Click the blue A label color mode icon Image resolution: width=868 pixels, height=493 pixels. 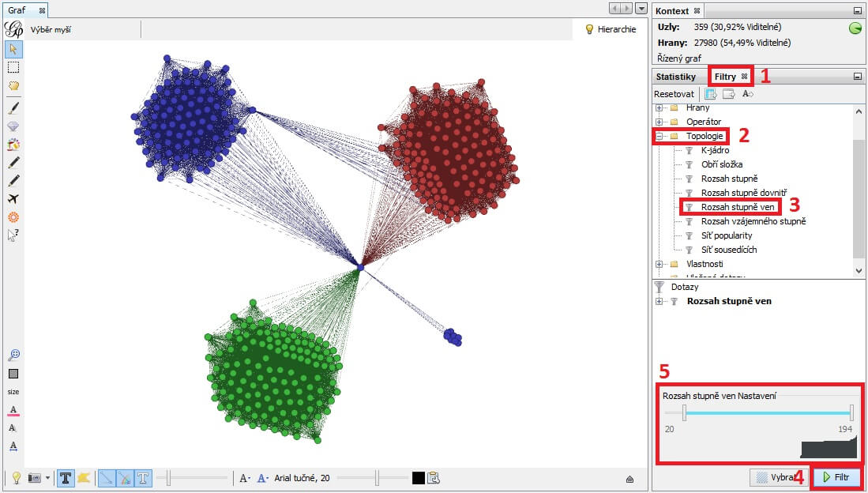[263, 478]
